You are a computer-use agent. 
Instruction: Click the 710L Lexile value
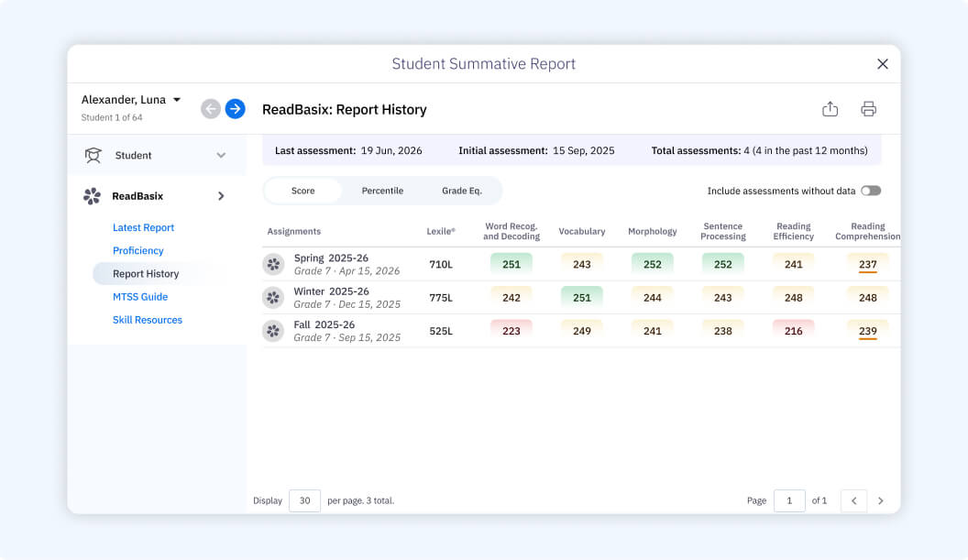point(441,264)
